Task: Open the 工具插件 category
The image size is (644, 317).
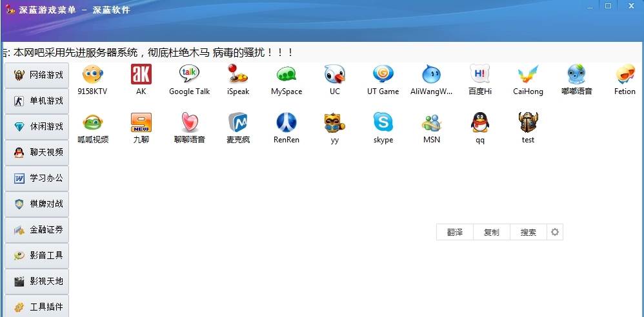Action: click(x=37, y=306)
